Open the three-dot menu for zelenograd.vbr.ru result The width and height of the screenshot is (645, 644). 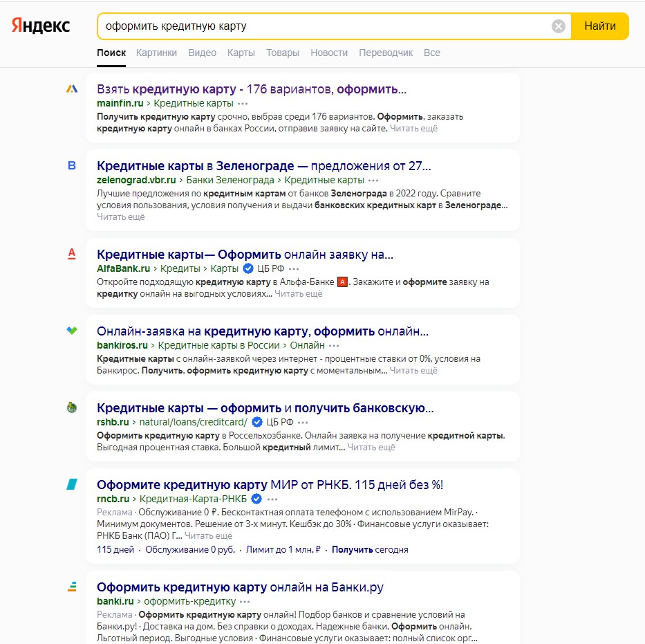point(373,181)
